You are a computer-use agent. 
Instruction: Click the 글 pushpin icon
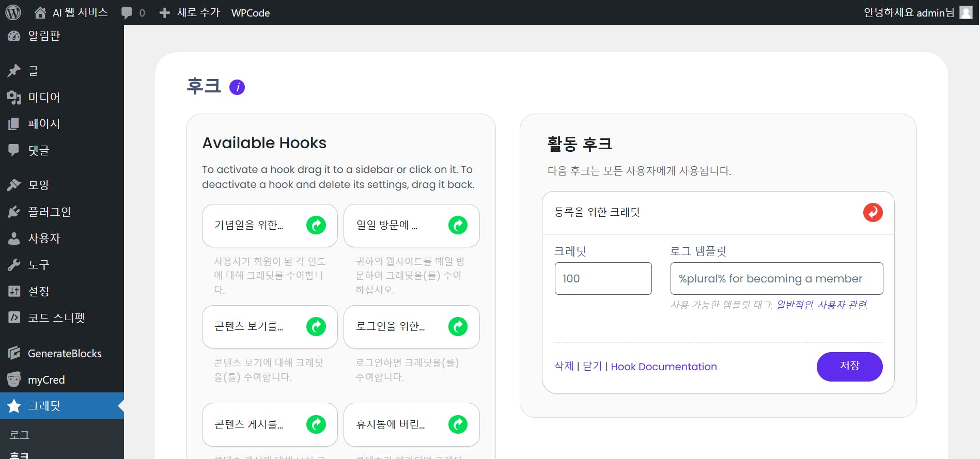click(x=14, y=71)
